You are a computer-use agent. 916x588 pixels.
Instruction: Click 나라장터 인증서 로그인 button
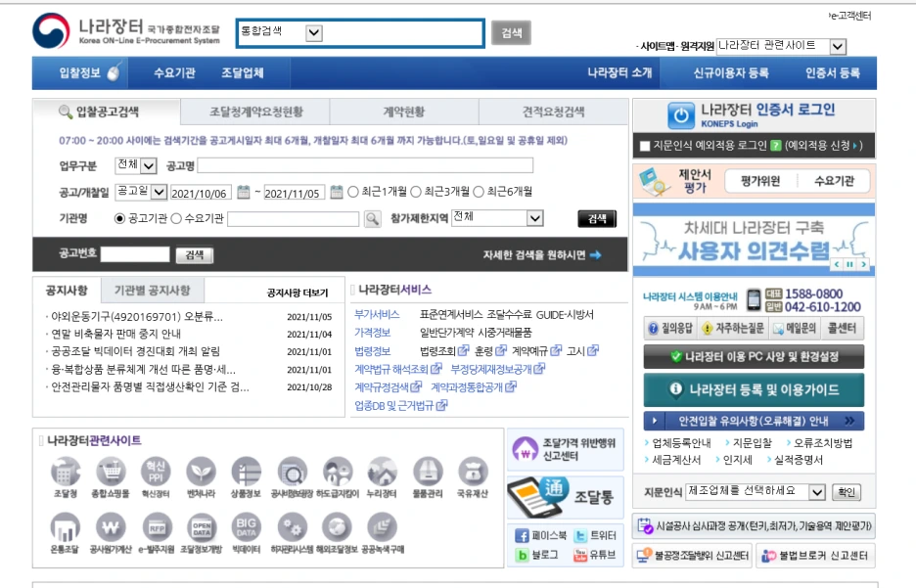(754, 114)
